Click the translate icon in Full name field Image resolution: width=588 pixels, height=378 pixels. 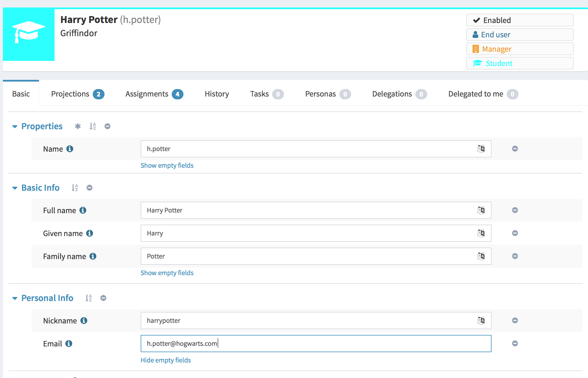coord(481,210)
